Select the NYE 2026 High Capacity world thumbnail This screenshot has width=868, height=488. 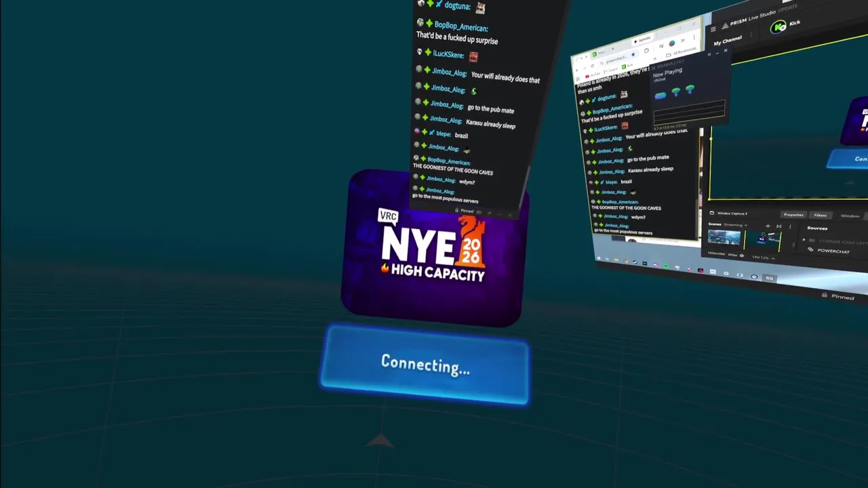pos(434,249)
